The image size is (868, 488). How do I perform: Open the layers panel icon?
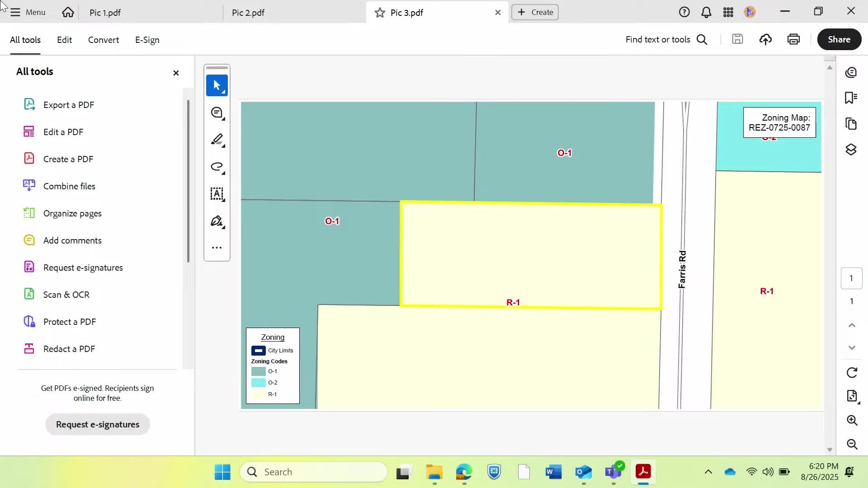point(851,150)
